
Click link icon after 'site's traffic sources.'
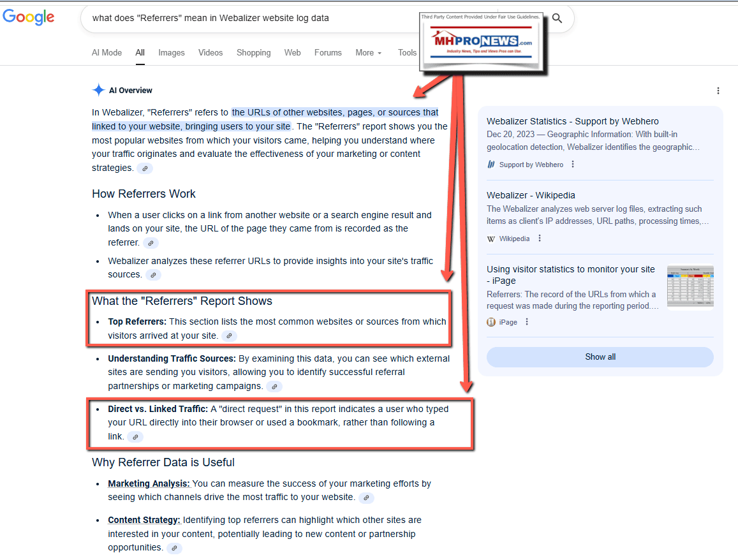153,276
